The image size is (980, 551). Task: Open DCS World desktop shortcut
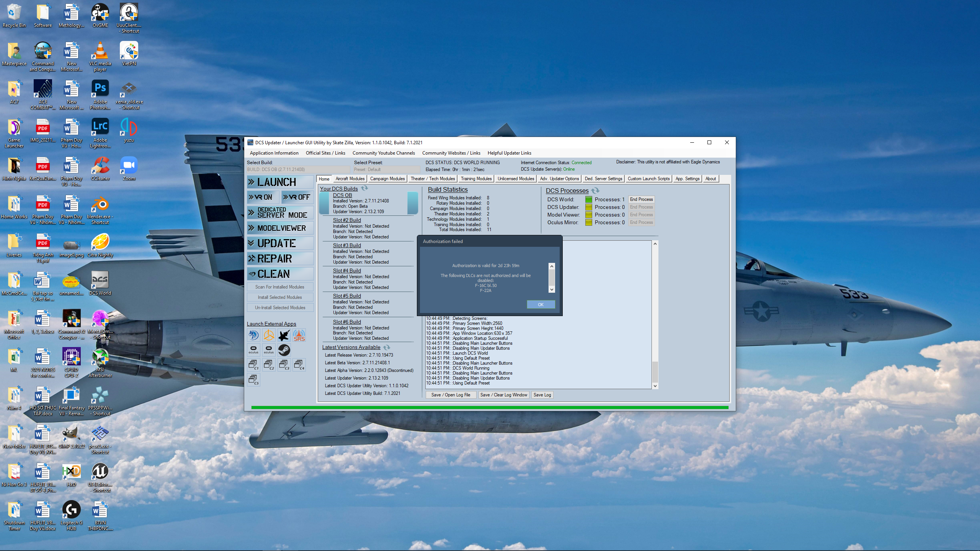[100, 283]
